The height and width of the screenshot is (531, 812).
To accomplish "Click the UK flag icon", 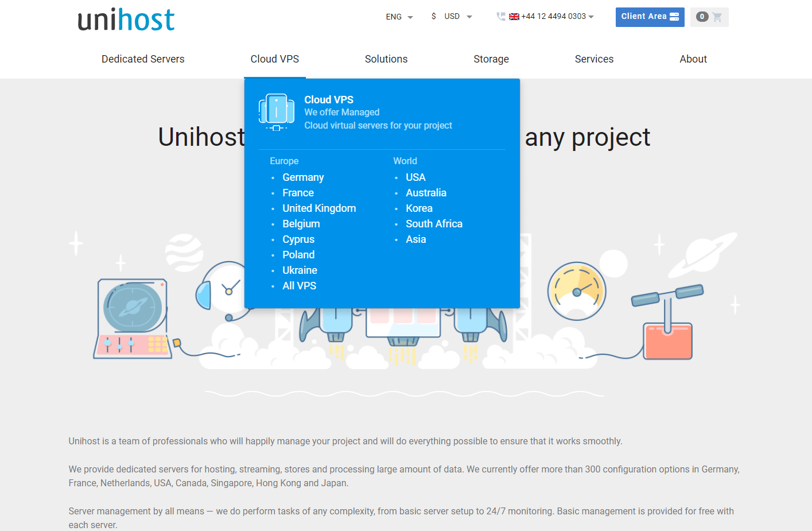I will pos(514,17).
